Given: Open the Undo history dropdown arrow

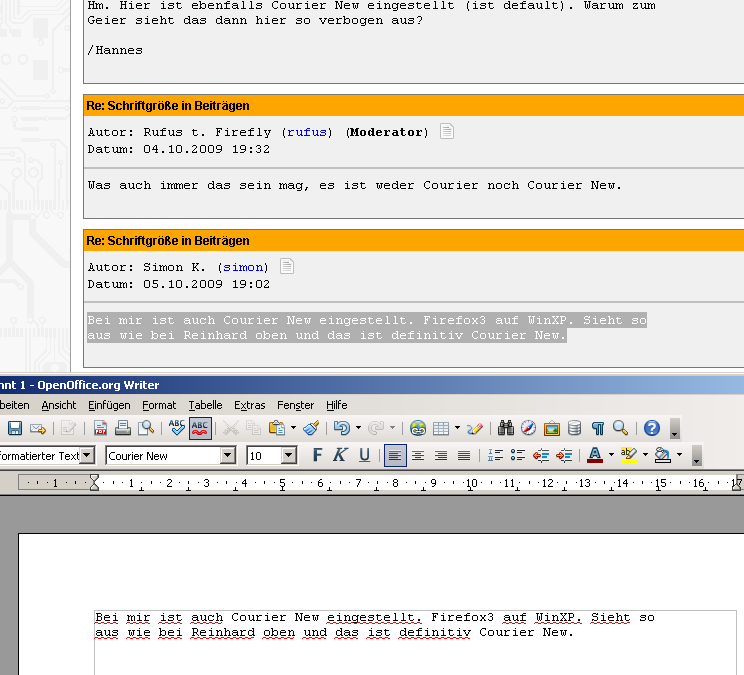Looking at the screenshot, I should [358, 428].
